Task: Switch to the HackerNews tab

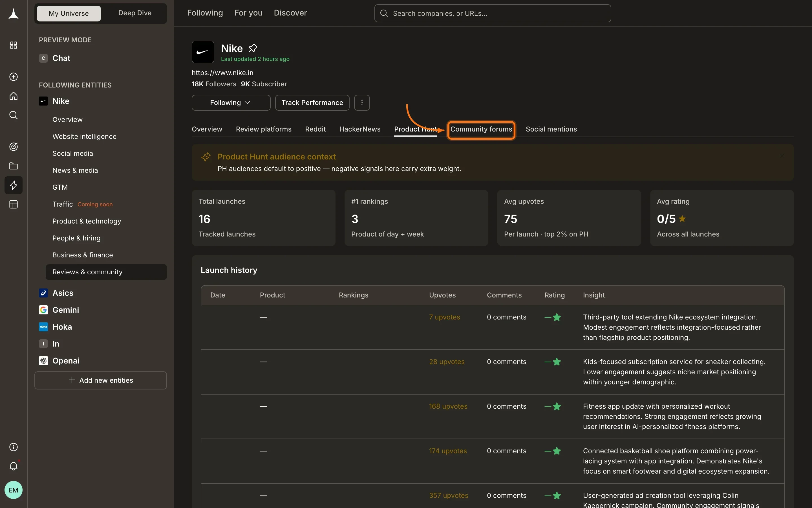Action: point(360,129)
